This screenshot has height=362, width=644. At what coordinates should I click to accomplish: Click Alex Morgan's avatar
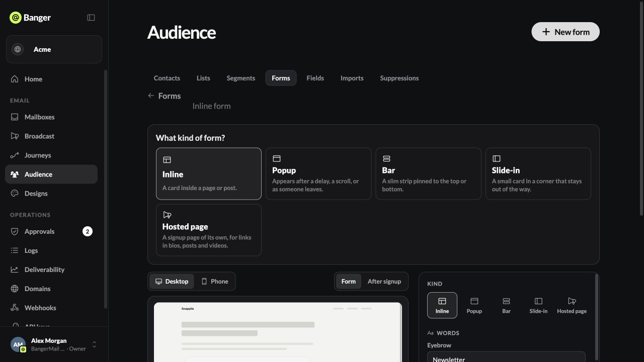[x=18, y=344]
